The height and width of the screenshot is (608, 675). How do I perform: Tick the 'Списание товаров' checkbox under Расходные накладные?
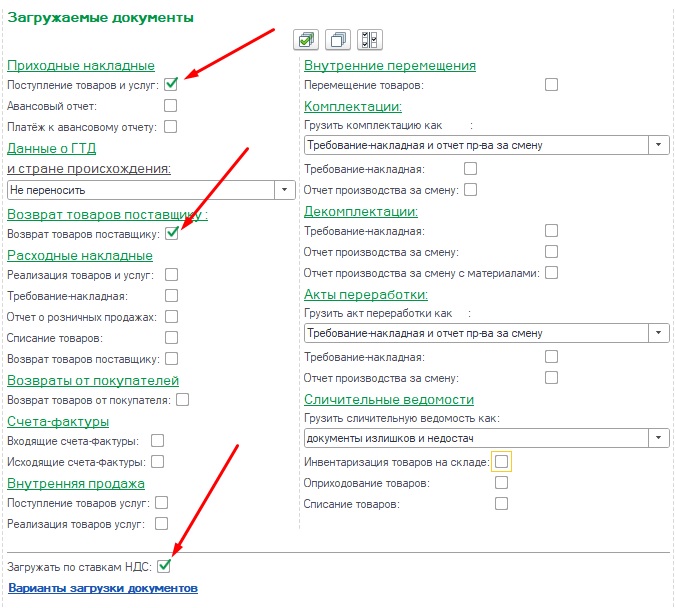[x=171, y=338]
